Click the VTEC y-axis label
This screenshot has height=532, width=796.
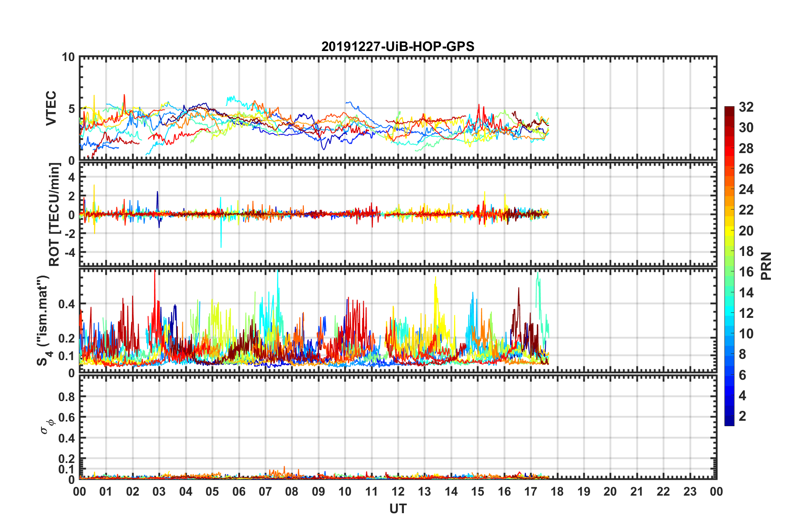point(51,108)
